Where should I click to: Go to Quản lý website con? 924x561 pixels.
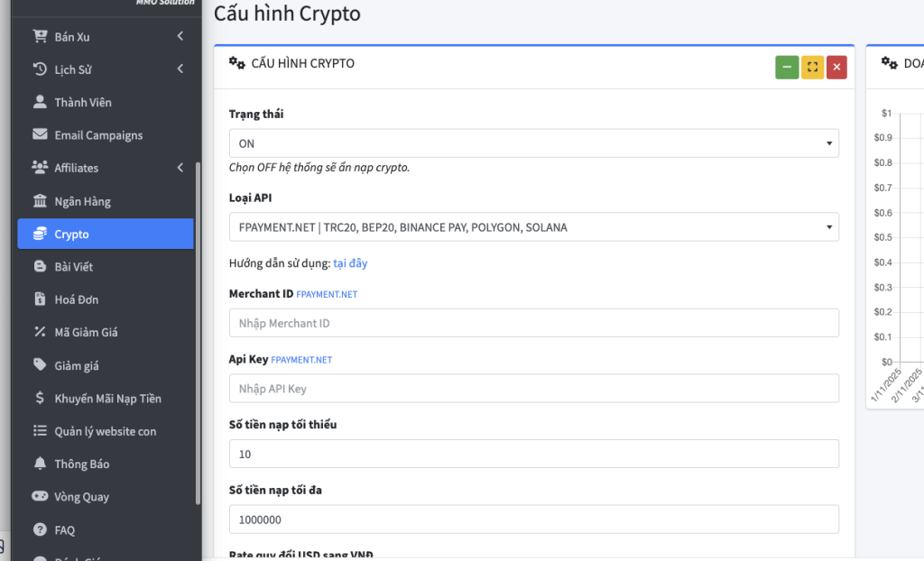(x=105, y=431)
